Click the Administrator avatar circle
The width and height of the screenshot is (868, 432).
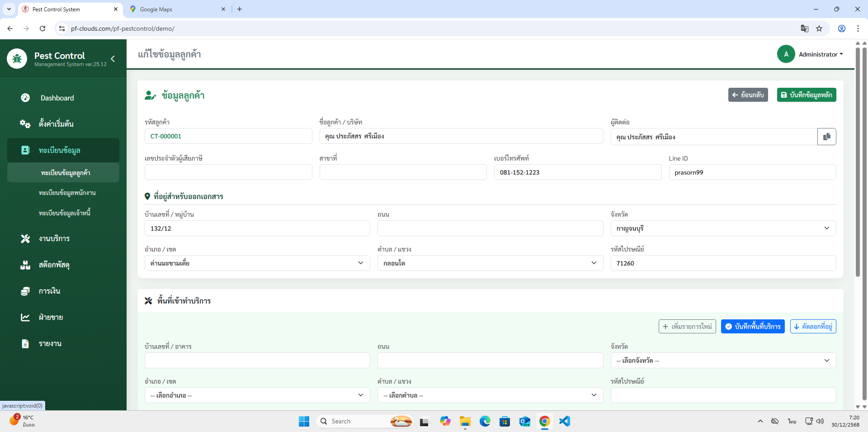pos(786,54)
